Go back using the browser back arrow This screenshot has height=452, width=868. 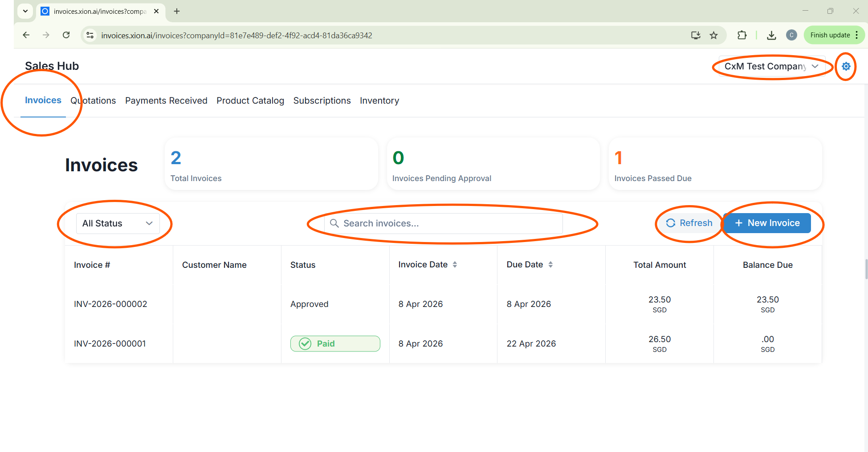point(26,35)
